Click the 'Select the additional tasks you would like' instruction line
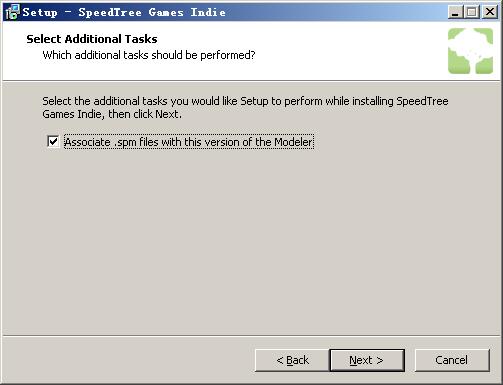Screen dimensions: 503x385 (x=245, y=101)
